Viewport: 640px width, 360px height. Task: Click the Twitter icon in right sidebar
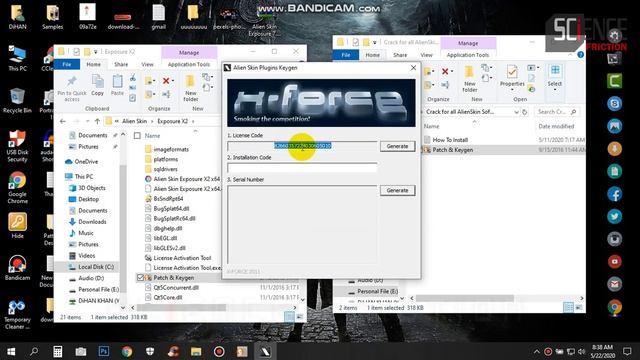click(x=614, y=216)
